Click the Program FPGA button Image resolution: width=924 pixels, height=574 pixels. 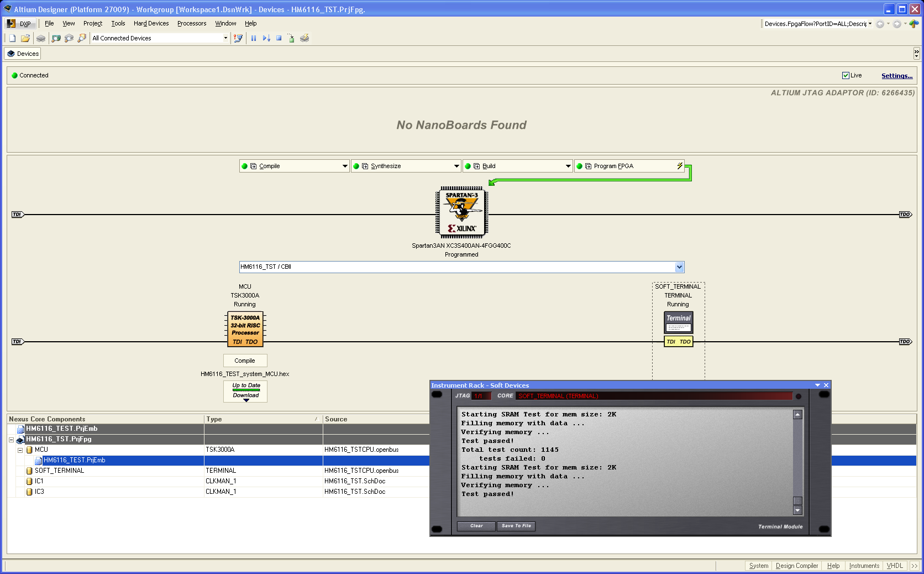[x=629, y=166]
